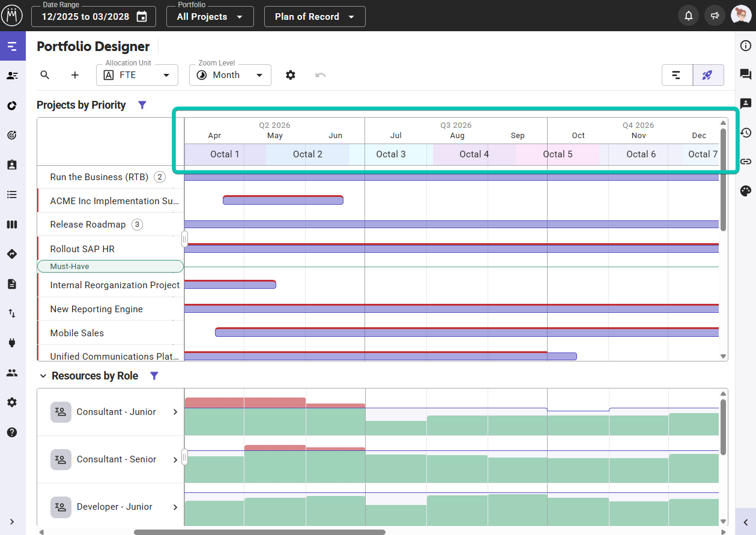756x535 pixels.
Task: Open the link icon in right sidebar
Action: (x=746, y=162)
